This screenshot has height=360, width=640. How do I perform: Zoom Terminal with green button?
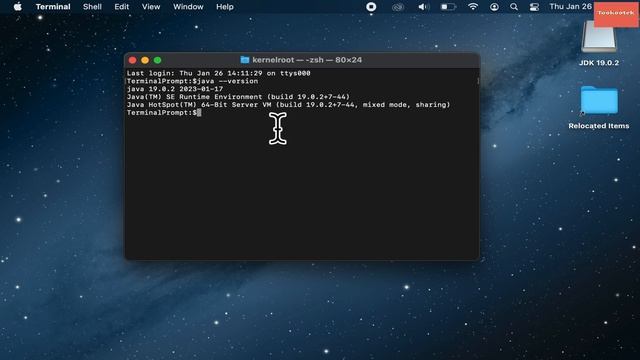coord(158,60)
